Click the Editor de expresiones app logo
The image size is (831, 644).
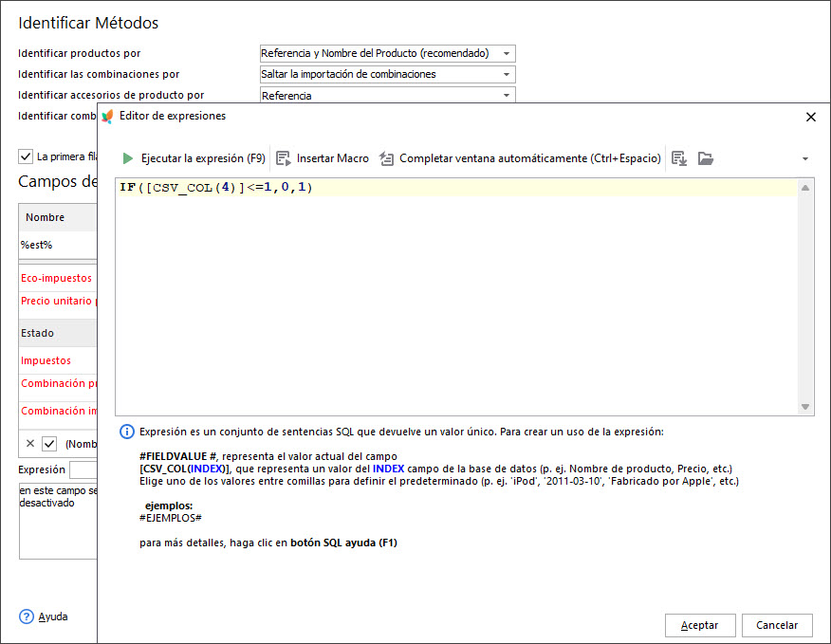[x=107, y=116]
